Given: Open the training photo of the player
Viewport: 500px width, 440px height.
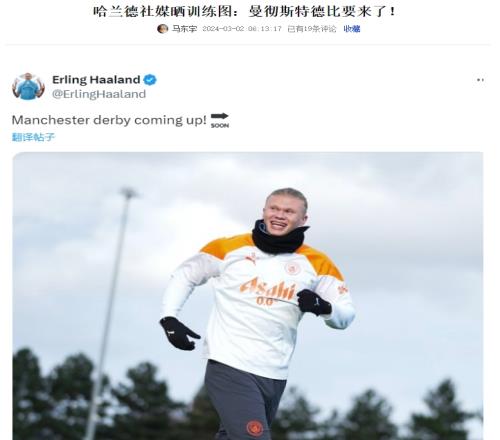Looking at the screenshot, I should pos(248,296).
